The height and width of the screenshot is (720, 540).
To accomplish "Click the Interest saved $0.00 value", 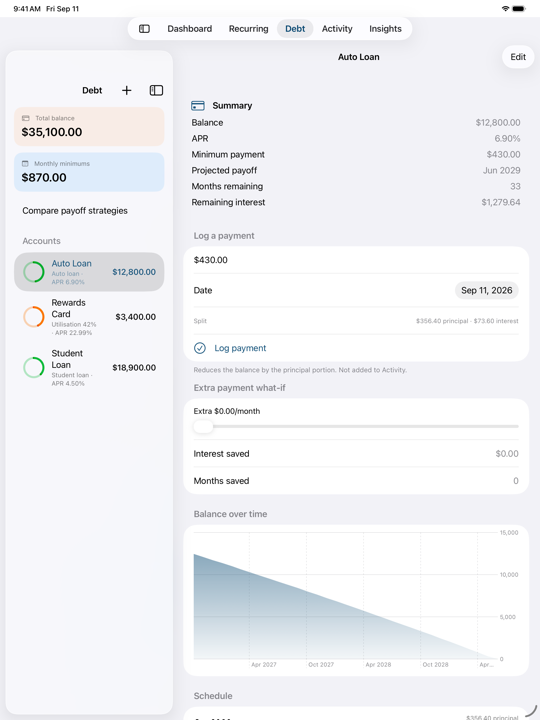I will pos(507,454).
